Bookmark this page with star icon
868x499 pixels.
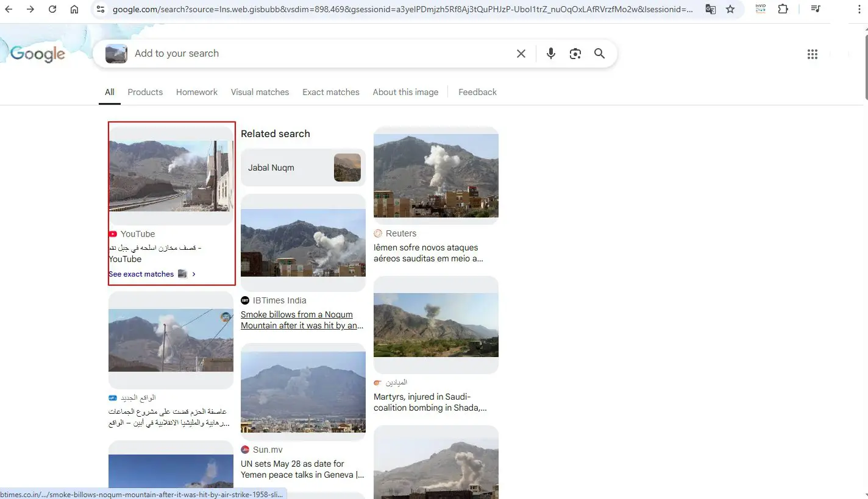(x=730, y=9)
